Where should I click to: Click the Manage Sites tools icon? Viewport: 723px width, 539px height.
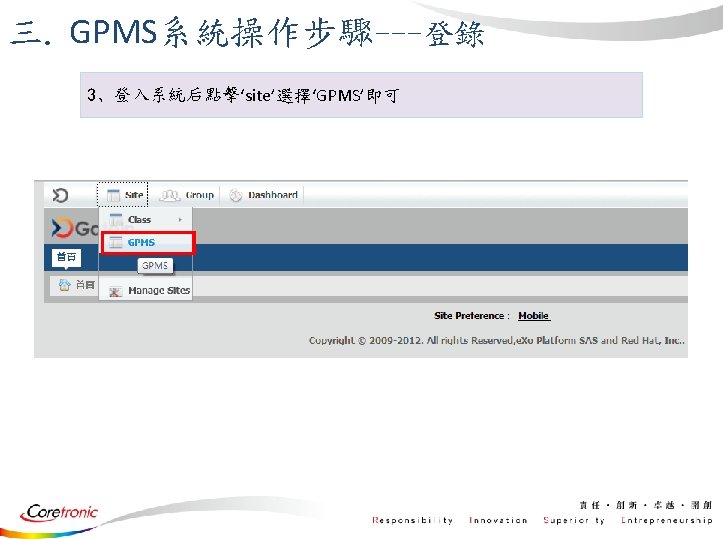tap(115, 291)
